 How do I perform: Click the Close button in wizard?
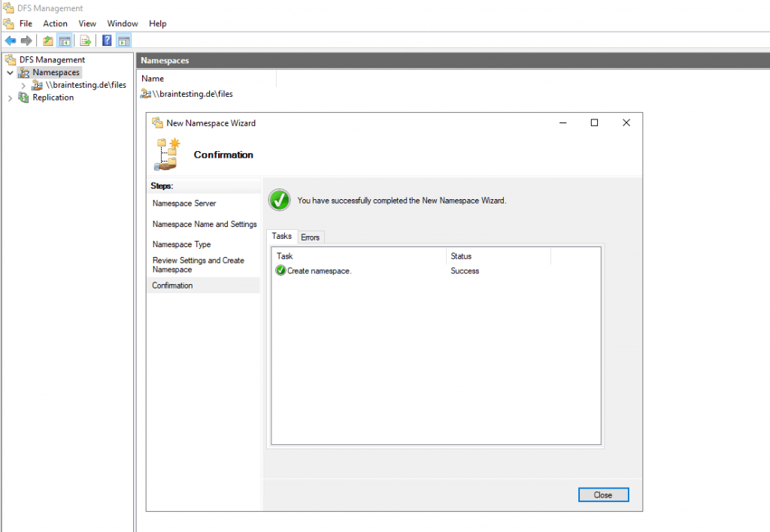point(603,494)
